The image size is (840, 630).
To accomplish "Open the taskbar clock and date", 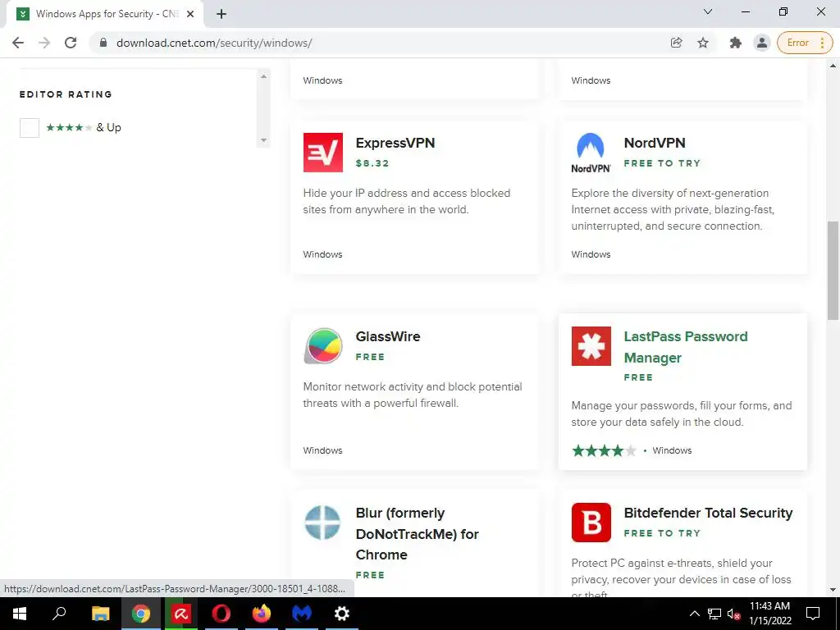I will [769, 614].
